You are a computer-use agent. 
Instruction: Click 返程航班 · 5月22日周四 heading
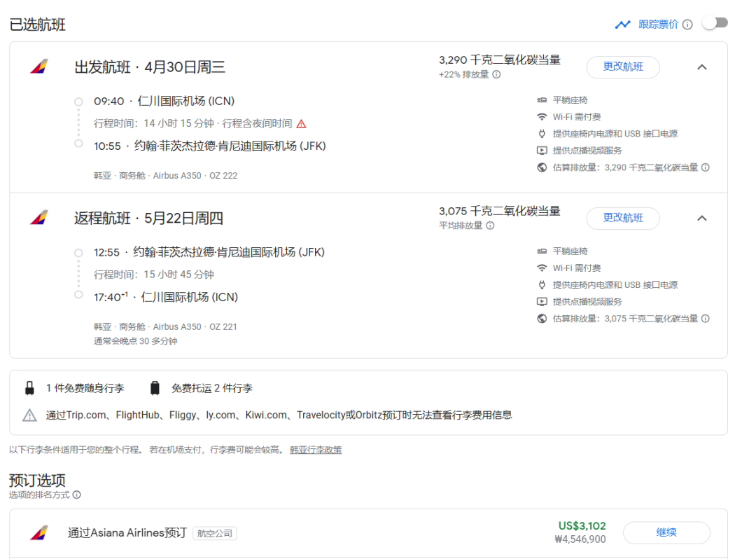148,218
